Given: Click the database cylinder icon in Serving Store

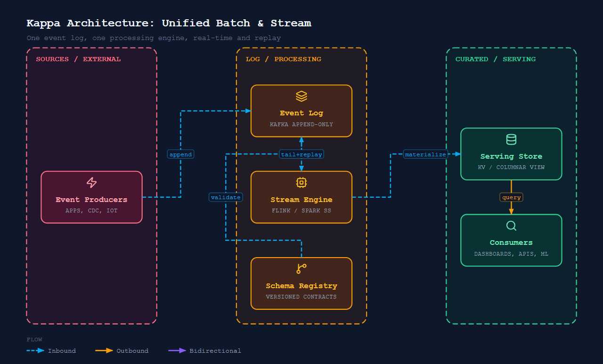Looking at the screenshot, I should coord(511,139).
